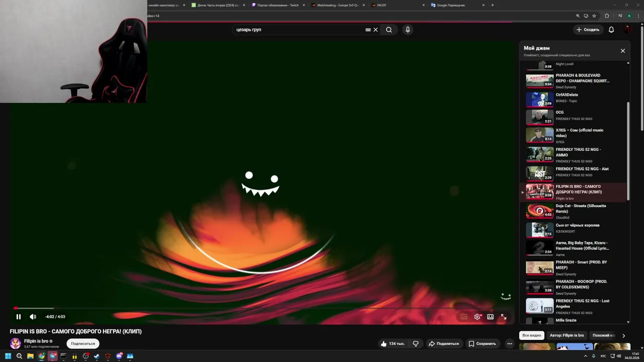Start voice search with the microphone
The height and width of the screenshot is (362, 644).
pos(408,30)
